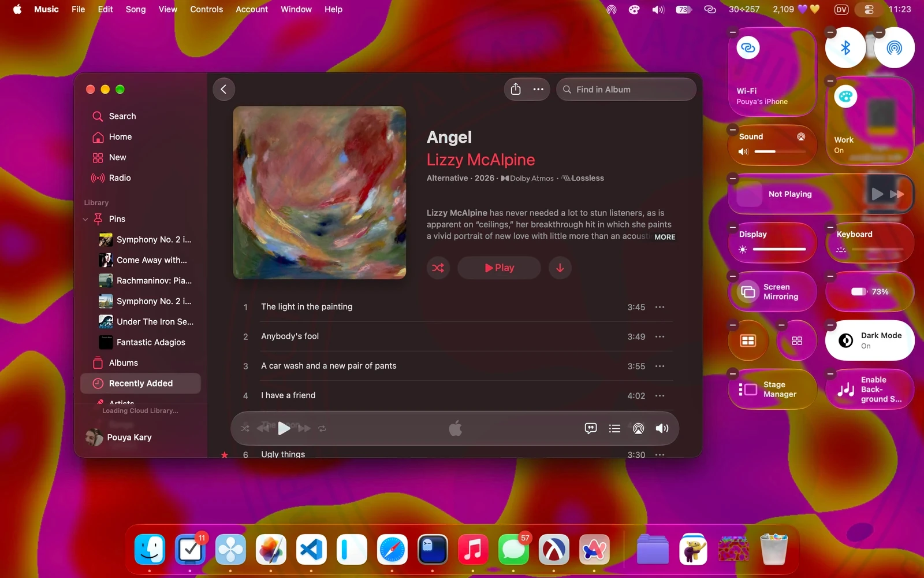
Task: Open Sound output AirPlay picker
Action: 801,137
